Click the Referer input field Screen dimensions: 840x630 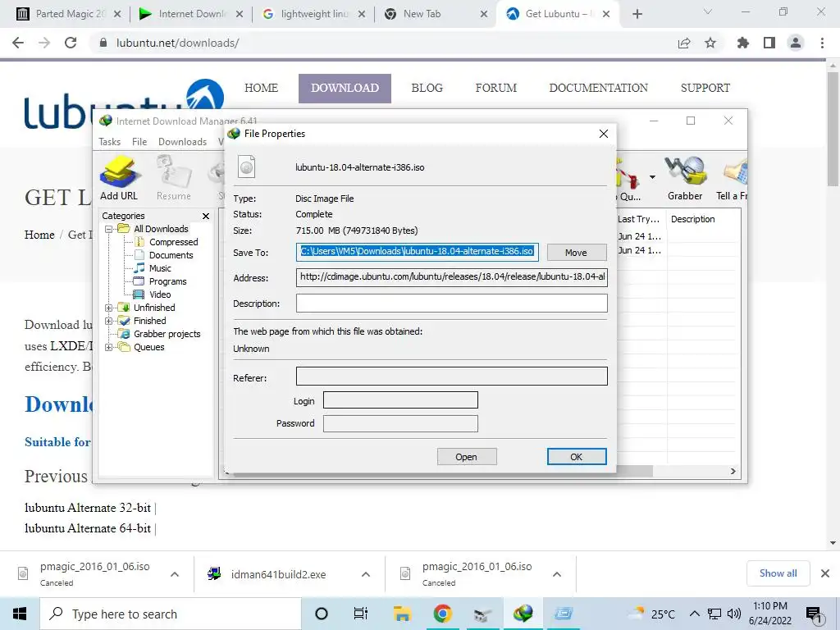pyautogui.click(x=452, y=376)
